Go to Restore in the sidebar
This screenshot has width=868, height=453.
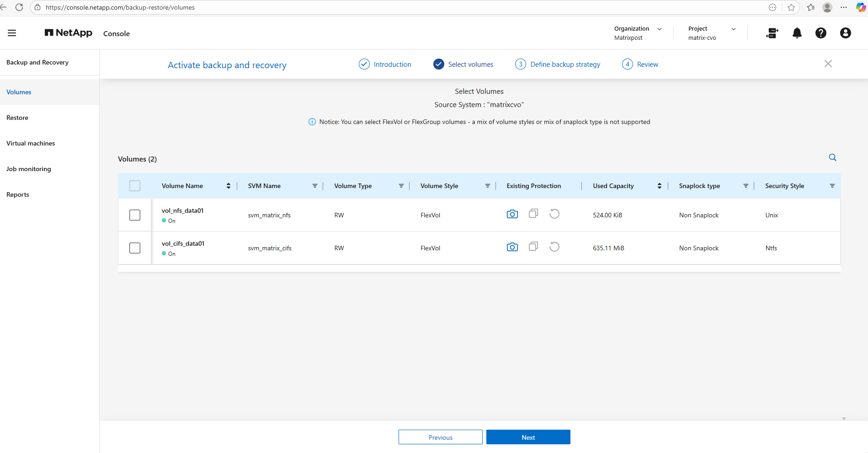[x=17, y=118]
